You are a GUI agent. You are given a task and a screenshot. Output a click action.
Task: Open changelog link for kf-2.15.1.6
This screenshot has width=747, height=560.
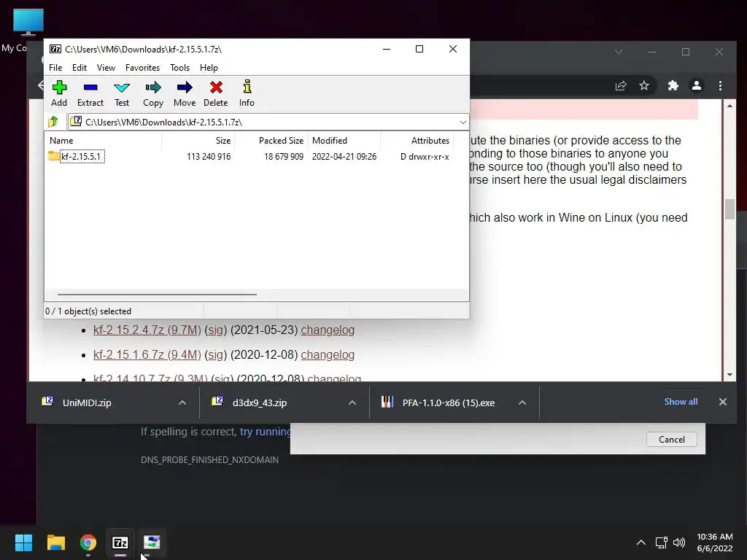pos(328,354)
